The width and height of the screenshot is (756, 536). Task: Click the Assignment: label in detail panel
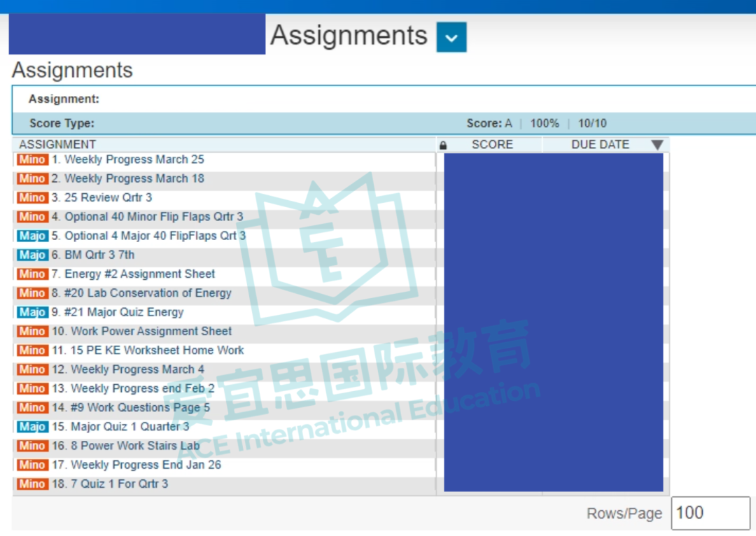click(x=64, y=99)
